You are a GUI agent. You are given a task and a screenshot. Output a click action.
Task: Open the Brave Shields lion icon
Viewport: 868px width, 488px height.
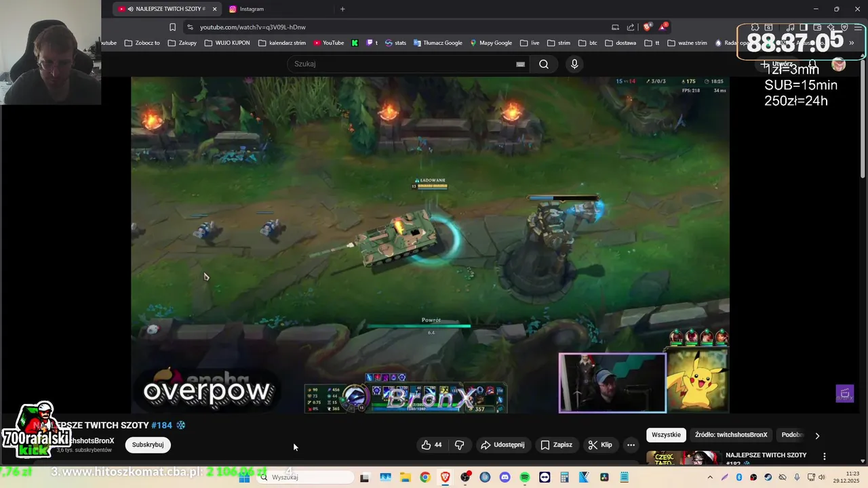647,27
